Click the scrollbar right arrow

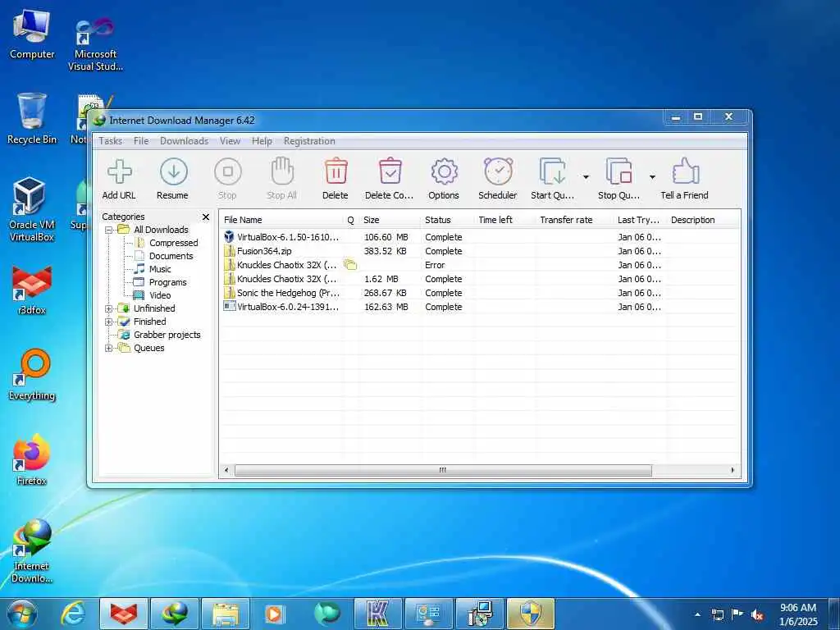pos(733,470)
